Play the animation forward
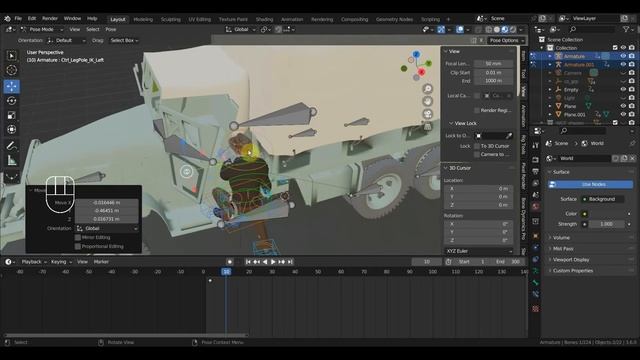640x360 pixels. 273,262
